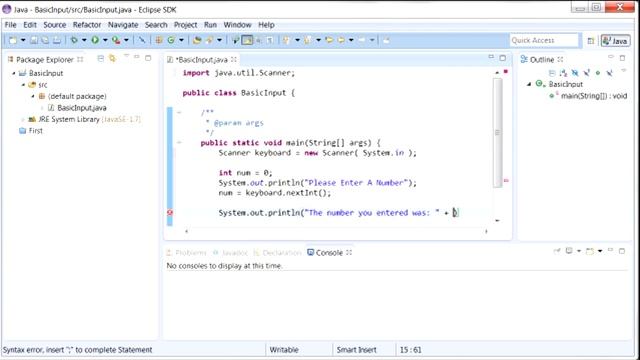Click the New Java Package icon
The height and width of the screenshot is (360, 640).
[x=158, y=40]
